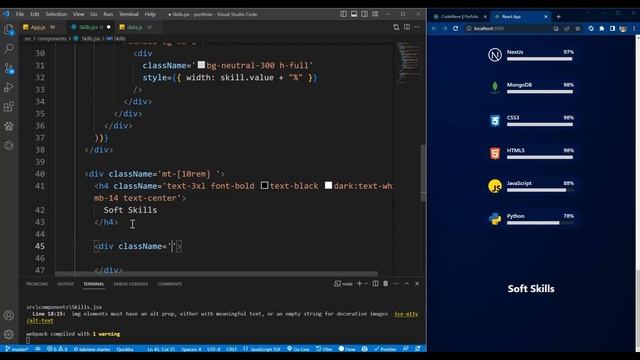Open jsx-a11y alt-text link in terminal
The image size is (640, 360).
pos(406,314)
